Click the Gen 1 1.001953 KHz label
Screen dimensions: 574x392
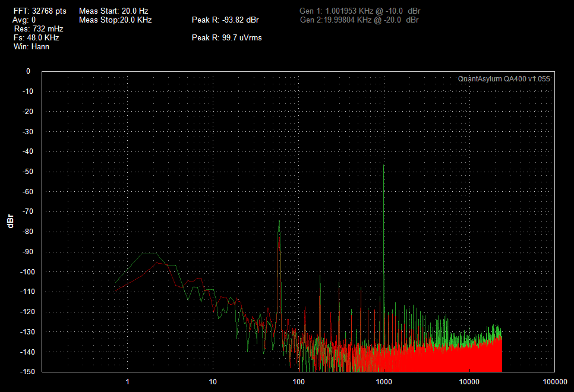360,11
